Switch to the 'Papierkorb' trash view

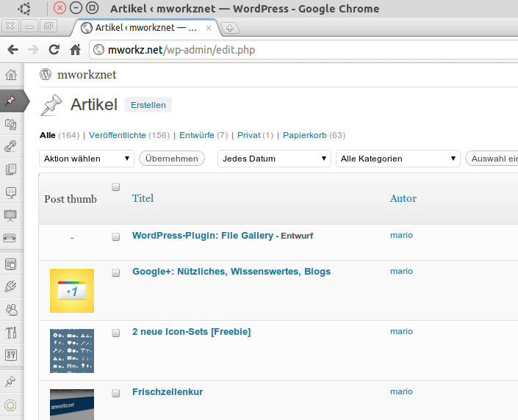point(304,135)
